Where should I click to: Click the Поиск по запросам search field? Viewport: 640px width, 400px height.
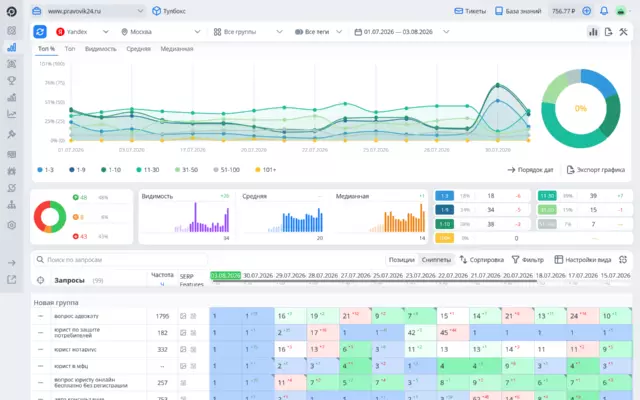(121, 260)
